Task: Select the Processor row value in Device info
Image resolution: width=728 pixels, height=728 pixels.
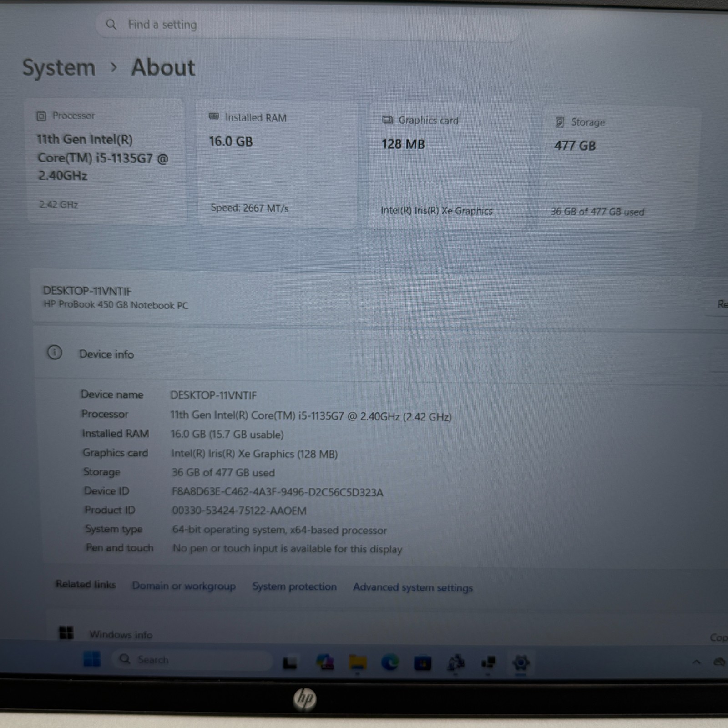Action: [x=311, y=416]
